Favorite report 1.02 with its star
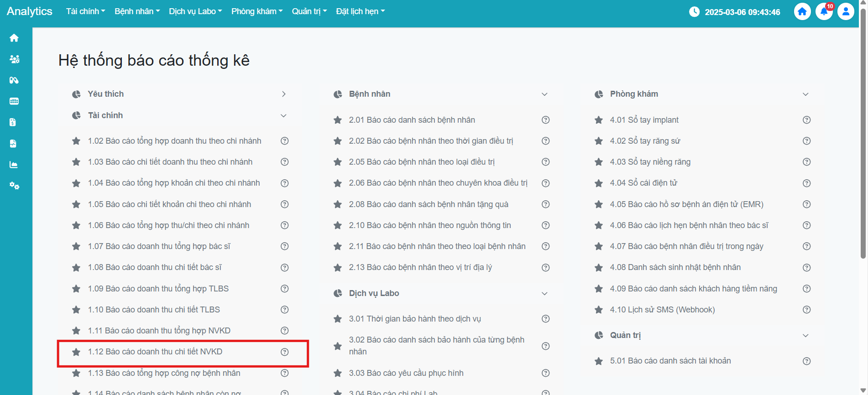This screenshot has height=395, width=868. [76, 141]
